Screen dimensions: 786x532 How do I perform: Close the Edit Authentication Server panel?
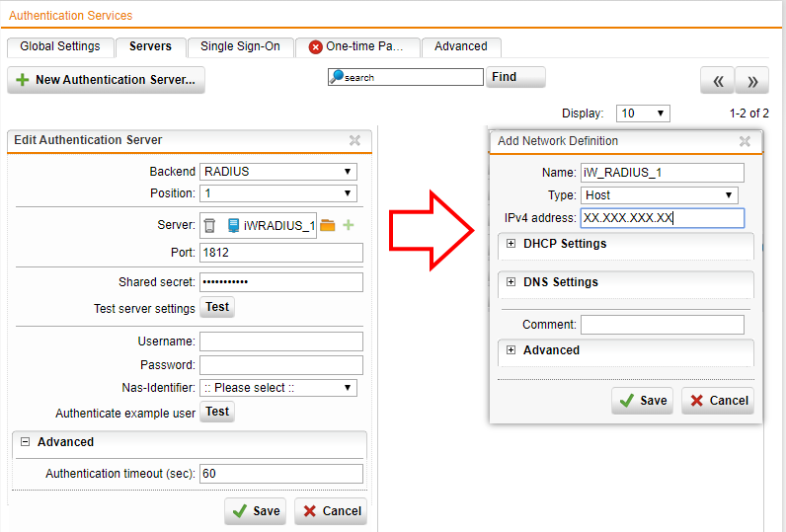coord(354,141)
